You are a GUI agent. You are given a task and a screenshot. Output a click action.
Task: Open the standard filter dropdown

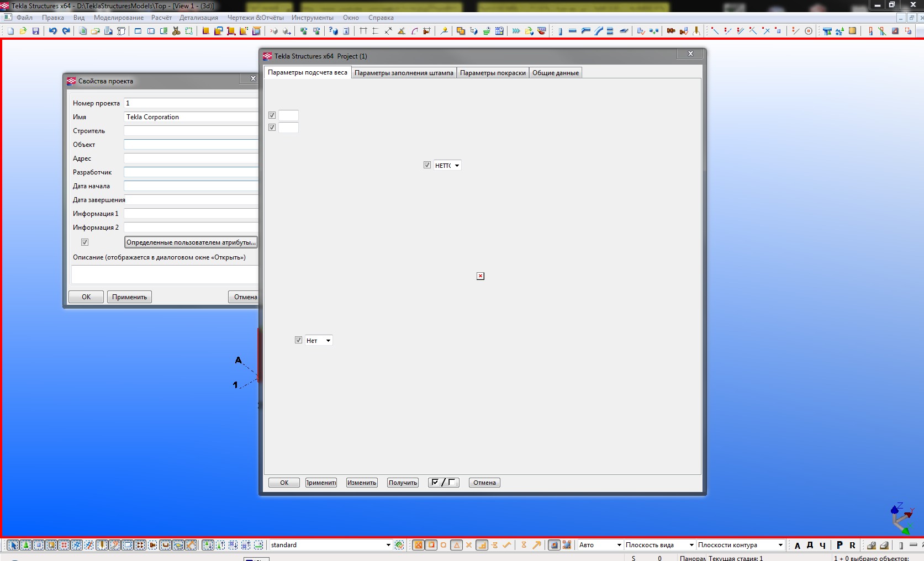click(330, 545)
